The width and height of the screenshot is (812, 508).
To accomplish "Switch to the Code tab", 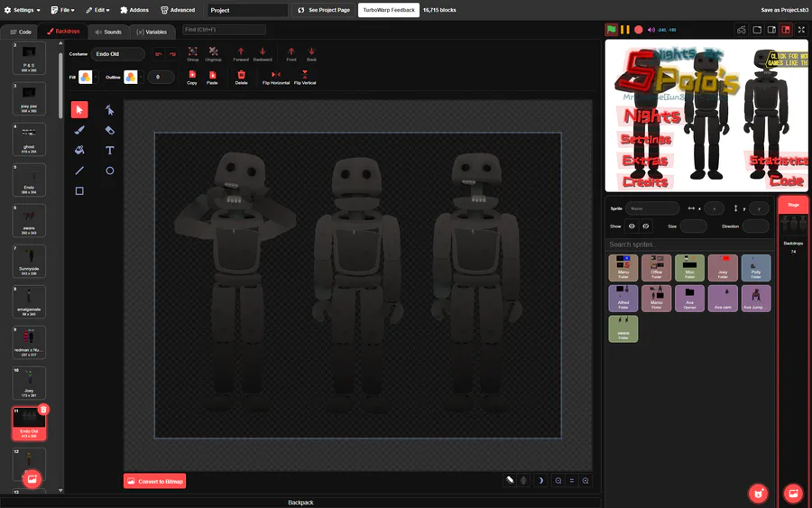I will click(21, 32).
